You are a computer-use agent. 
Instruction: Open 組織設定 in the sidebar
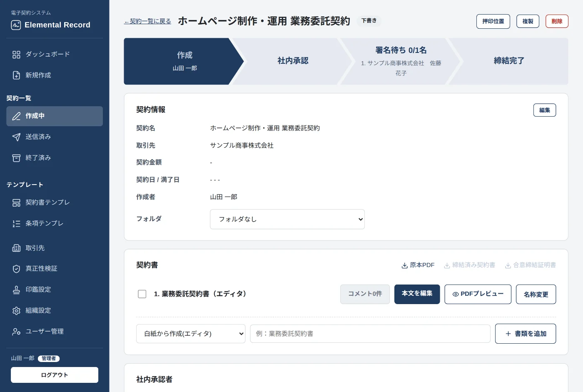(x=55, y=311)
